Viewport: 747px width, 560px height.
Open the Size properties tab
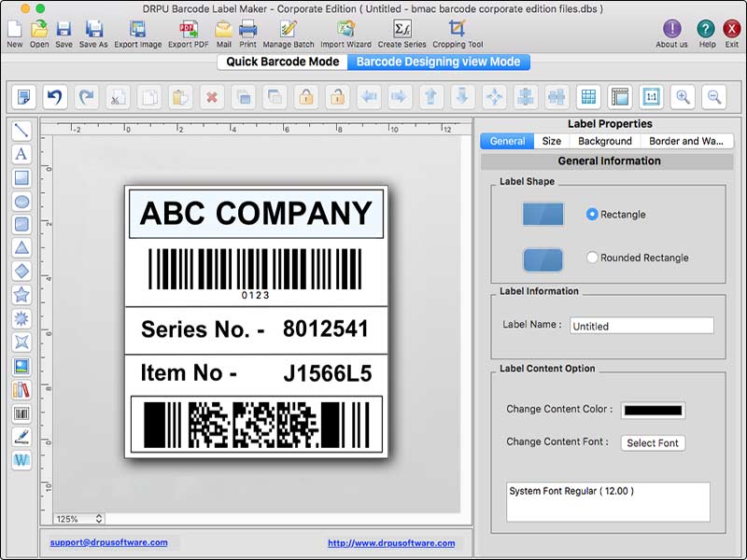551,141
